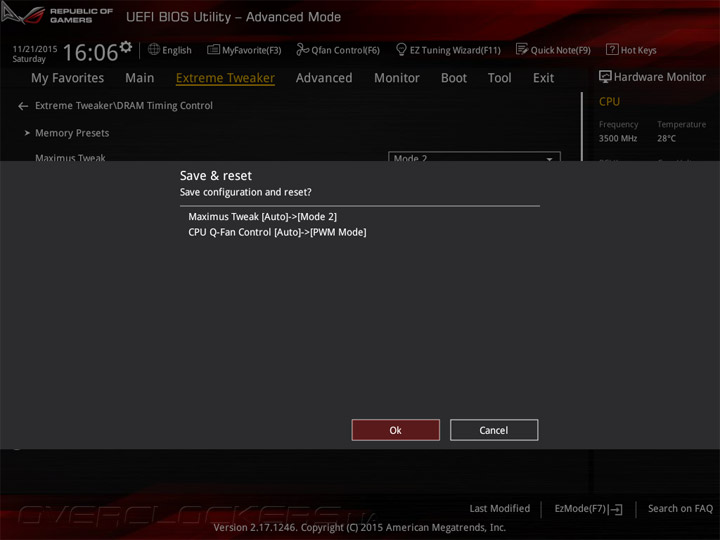Open the clock settings gear icon
Viewport: 720px width, 540px height.
126,46
